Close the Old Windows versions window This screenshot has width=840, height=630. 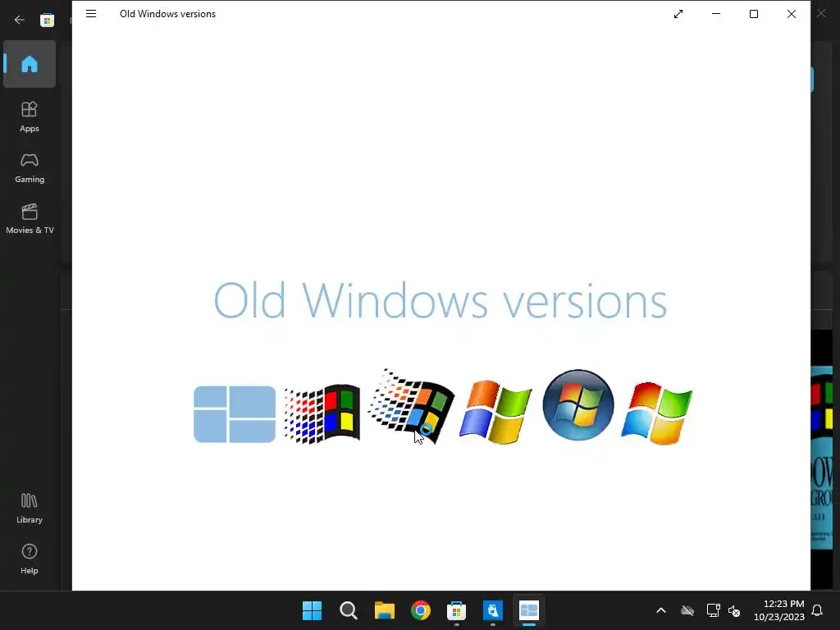(792, 14)
